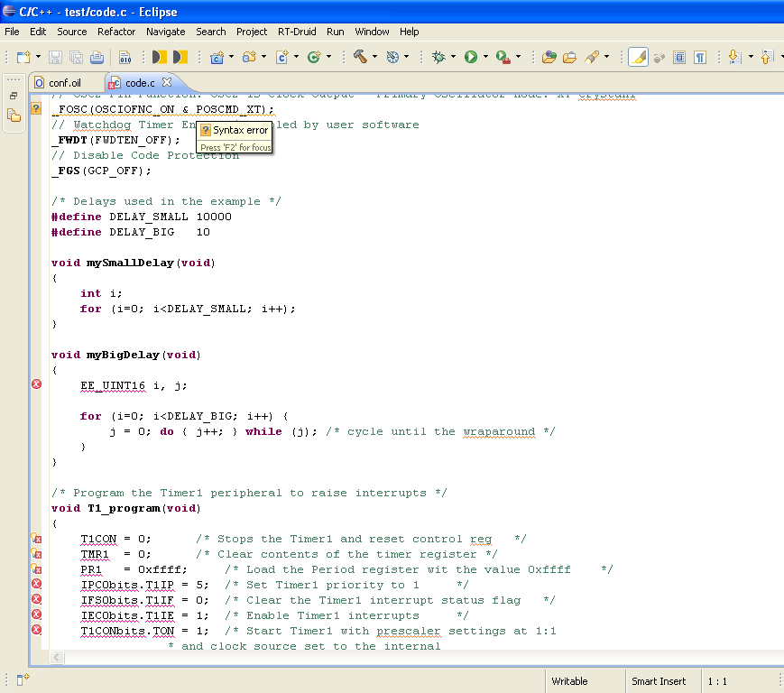Open the Project Explorer fast view icon
784x693 pixels.
[14, 115]
